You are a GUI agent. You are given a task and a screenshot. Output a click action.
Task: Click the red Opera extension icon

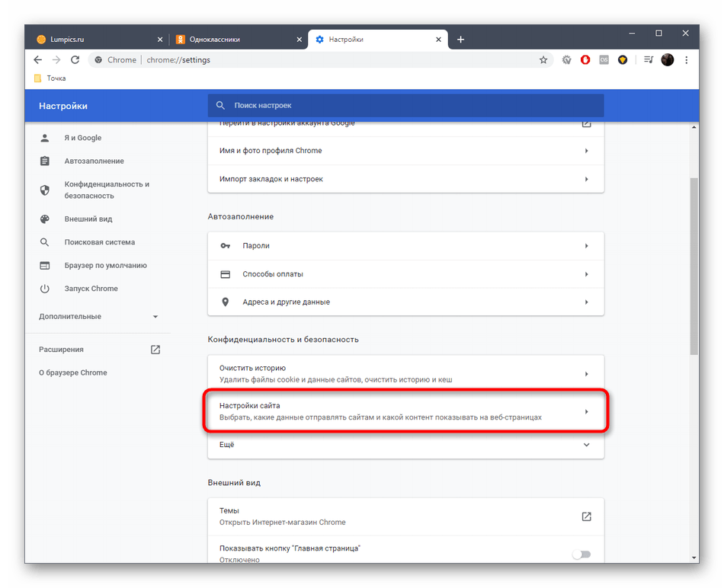(585, 60)
